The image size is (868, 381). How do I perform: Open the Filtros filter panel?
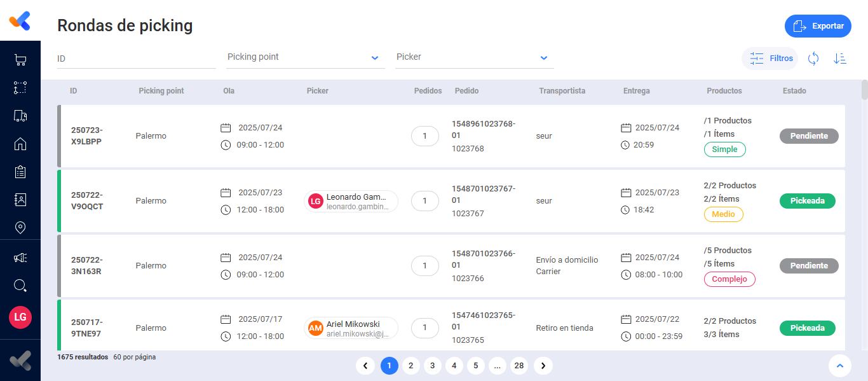(770, 59)
